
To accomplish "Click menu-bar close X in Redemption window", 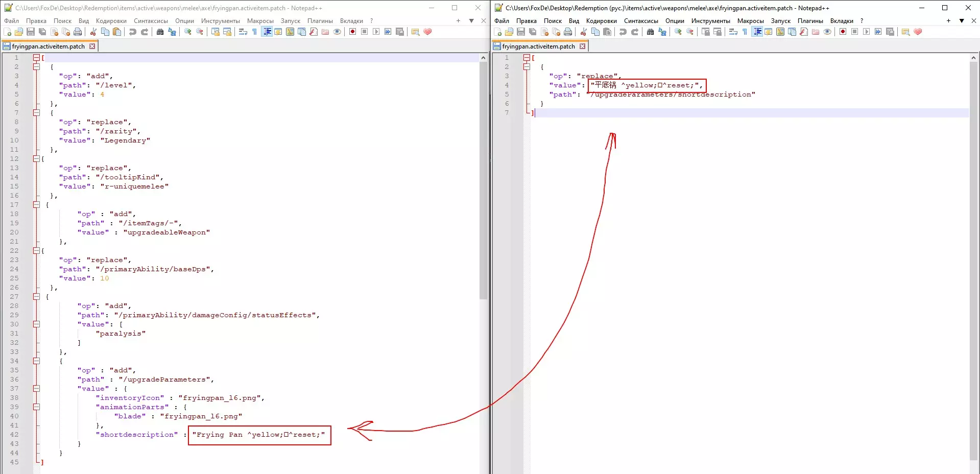I will [484, 21].
